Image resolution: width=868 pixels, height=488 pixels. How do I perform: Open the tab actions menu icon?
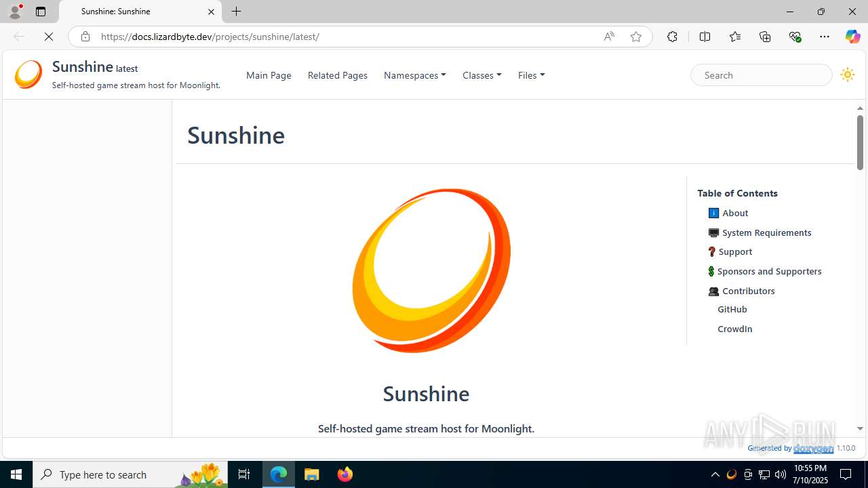point(41,12)
